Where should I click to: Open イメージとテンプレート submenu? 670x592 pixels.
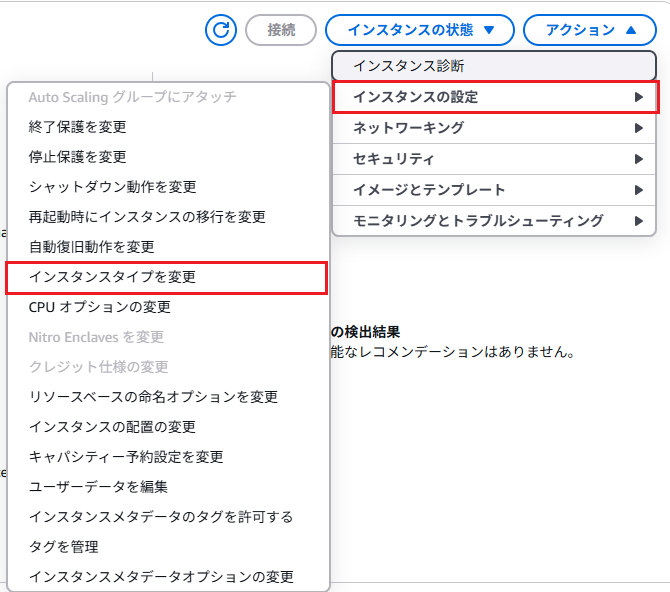495,190
